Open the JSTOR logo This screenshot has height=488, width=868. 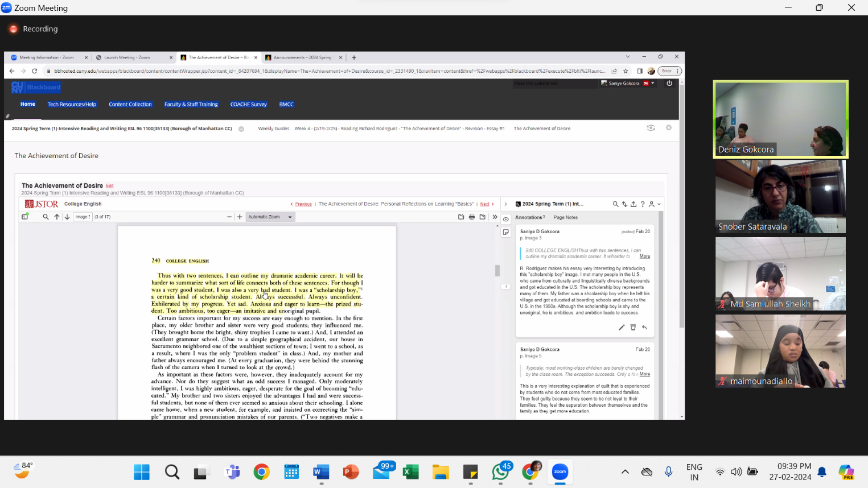[x=41, y=204]
